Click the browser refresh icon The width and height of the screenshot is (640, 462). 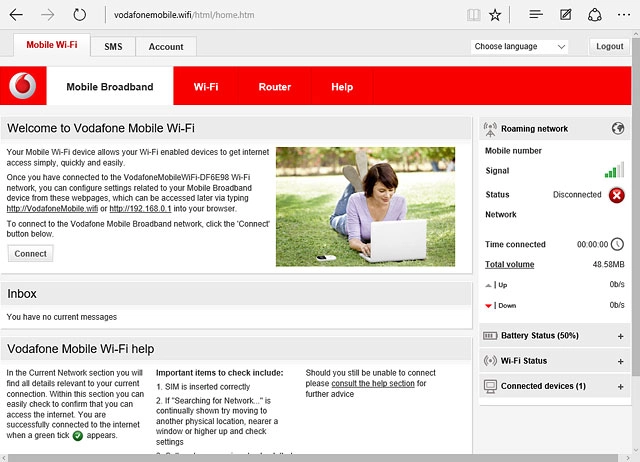(80, 15)
